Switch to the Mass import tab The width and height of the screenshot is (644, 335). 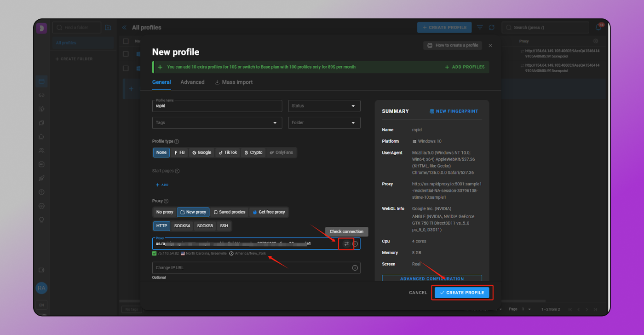point(234,82)
